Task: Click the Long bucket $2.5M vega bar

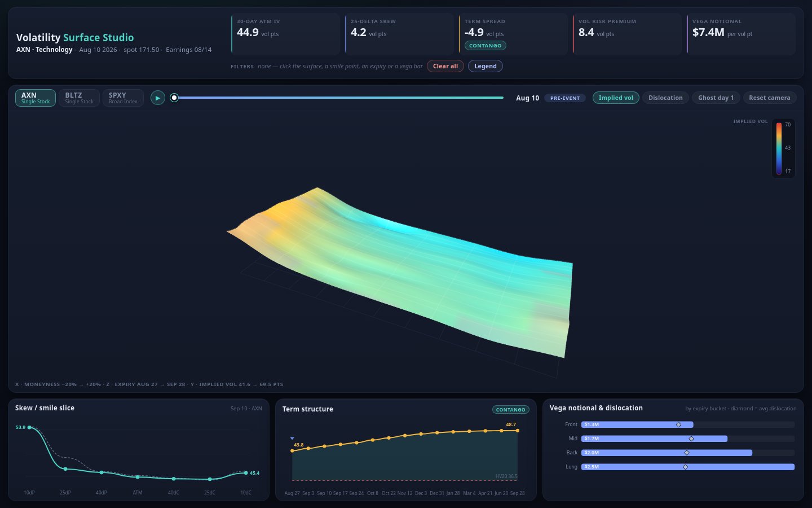Action: coord(688,467)
